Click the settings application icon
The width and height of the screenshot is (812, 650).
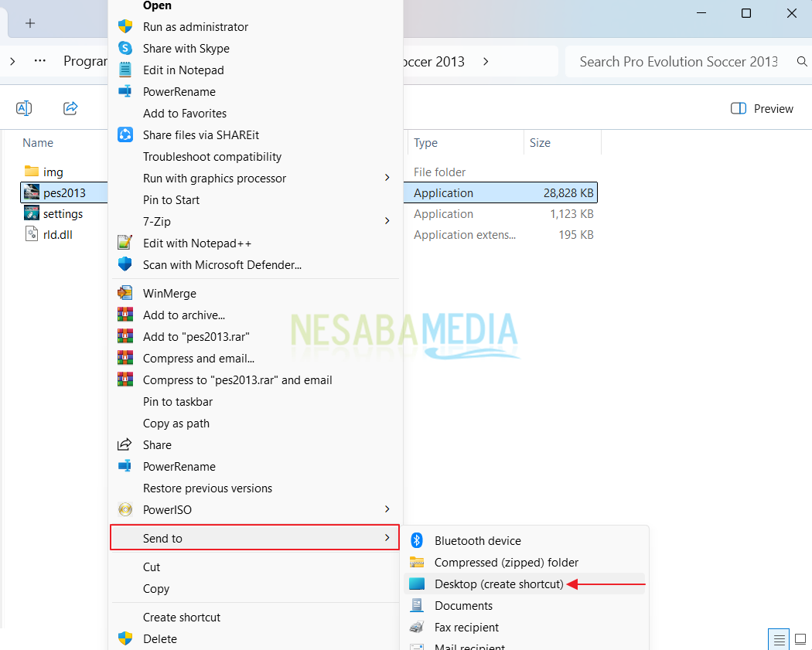tap(32, 213)
